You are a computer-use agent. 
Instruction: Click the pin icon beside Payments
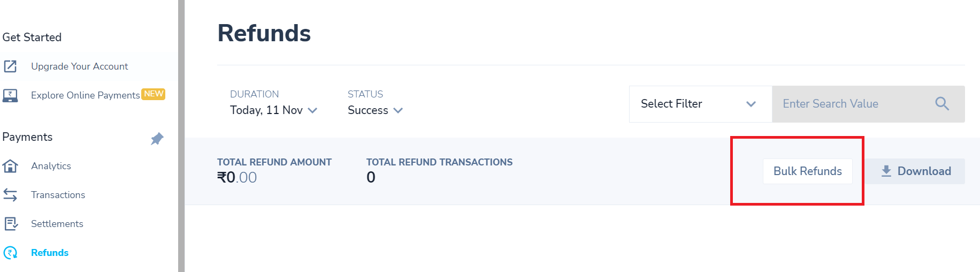(157, 139)
